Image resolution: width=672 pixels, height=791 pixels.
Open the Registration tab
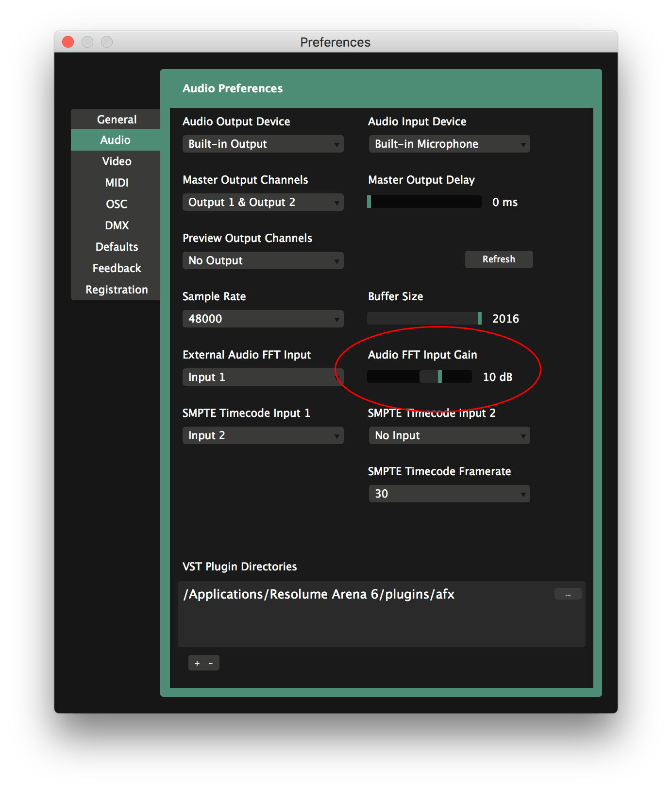click(117, 290)
